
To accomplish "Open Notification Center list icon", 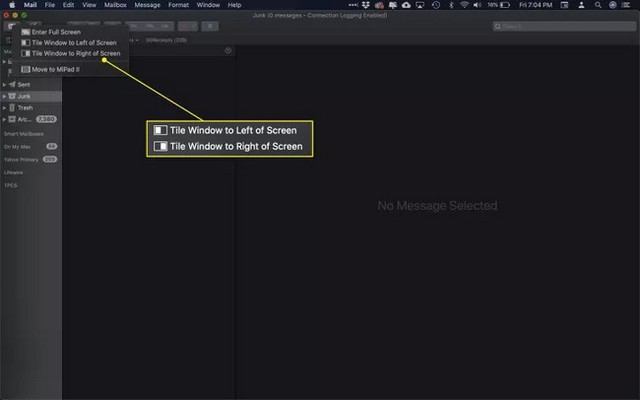I will [x=625, y=5].
